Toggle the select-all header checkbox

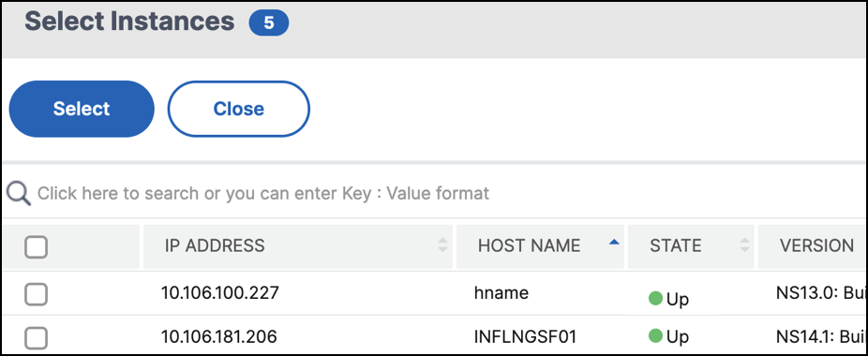pyautogui.click(x=36, y=247)
